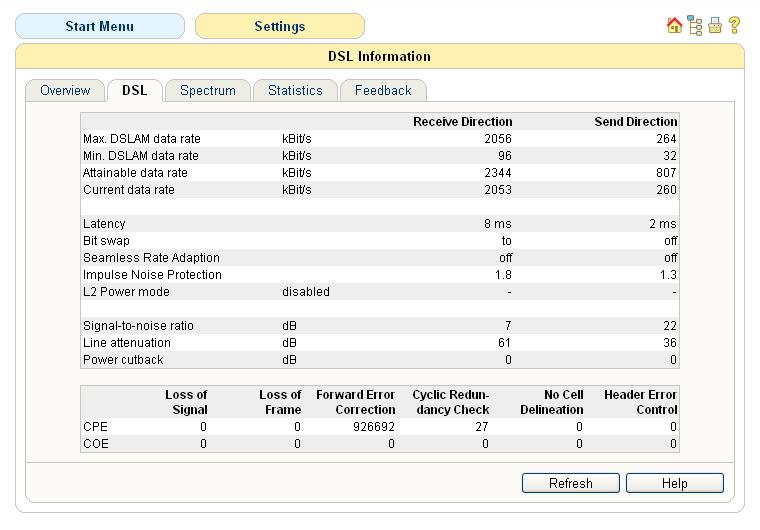Screen dimensions: 760x530
Task: Click the printer icon
Action: [715, 25]
